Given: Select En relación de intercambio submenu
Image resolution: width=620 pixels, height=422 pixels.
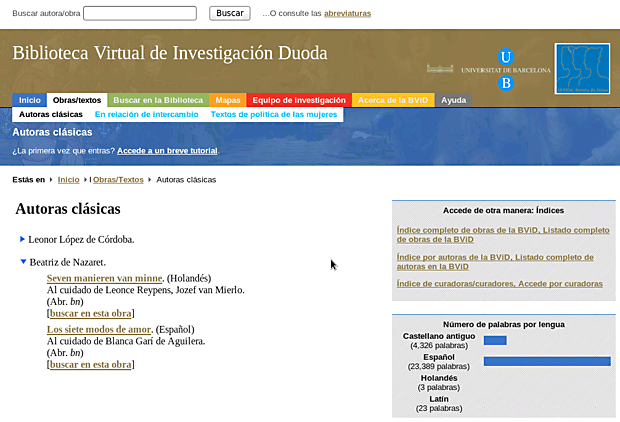Looking at the screenshot, I should point(147,115).
